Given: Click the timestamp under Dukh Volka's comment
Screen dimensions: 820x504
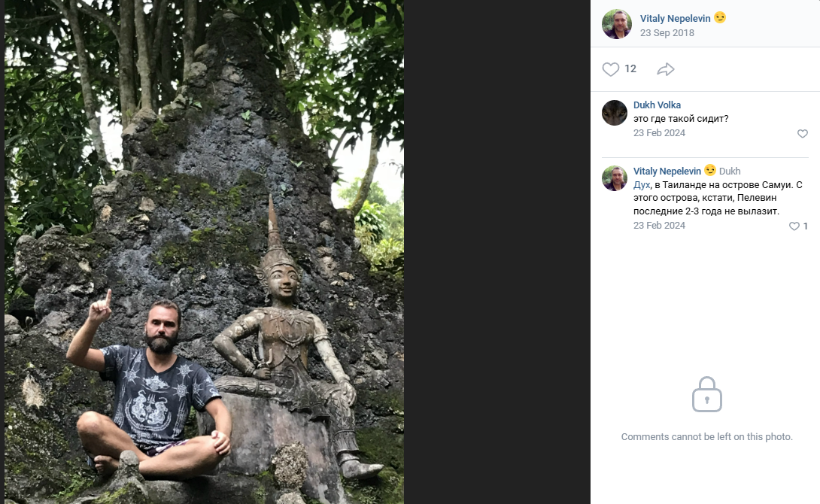Looking at the screenshot, I should (x=659, y=133).
